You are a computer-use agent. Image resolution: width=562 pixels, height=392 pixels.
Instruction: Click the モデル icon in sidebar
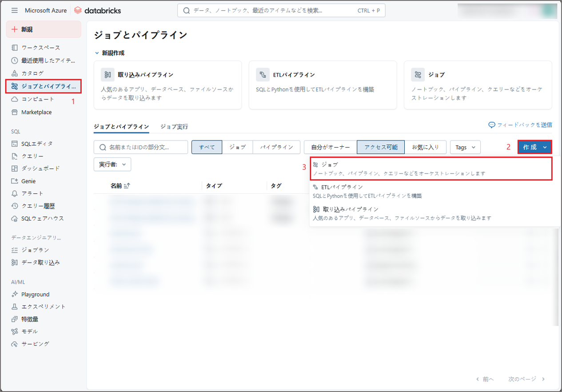tap(15, 331)
